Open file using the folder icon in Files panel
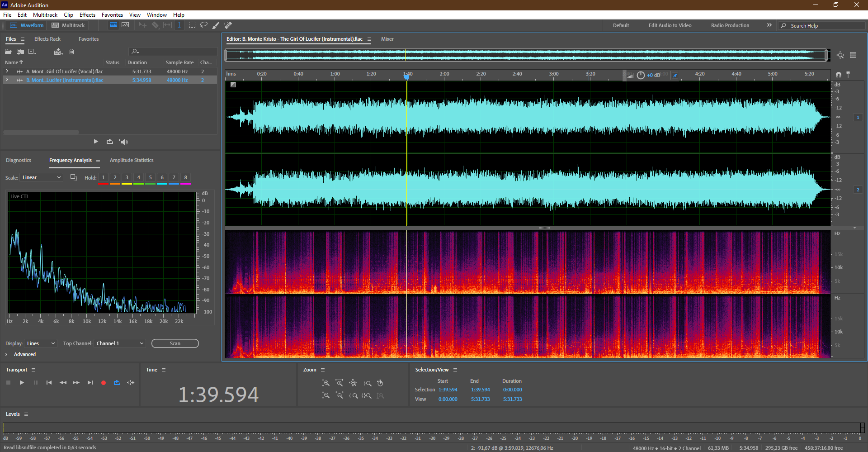 [8, 52]
